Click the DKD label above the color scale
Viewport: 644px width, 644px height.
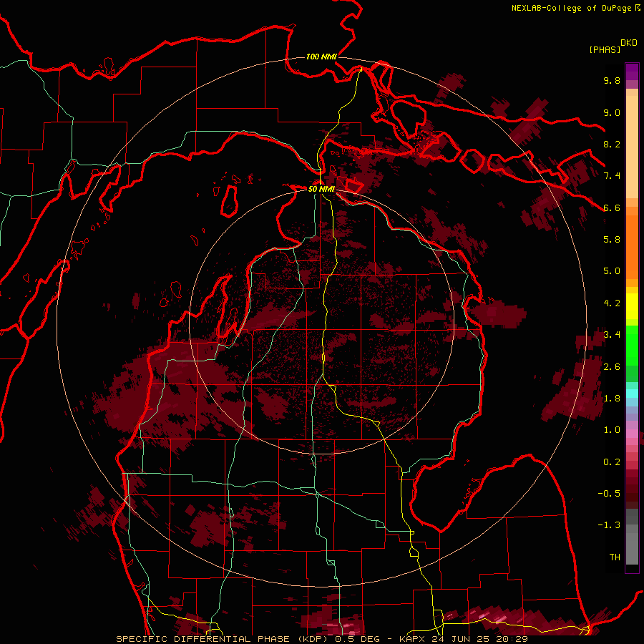click(629, 43)
